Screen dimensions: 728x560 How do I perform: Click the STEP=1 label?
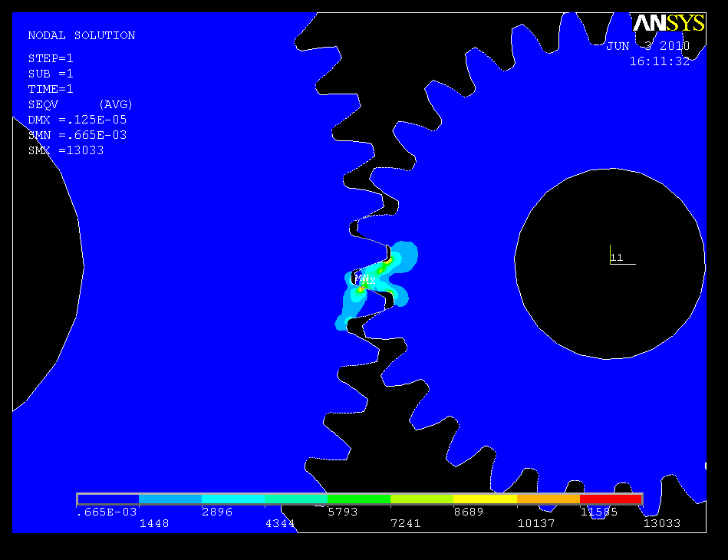(51, 58)
